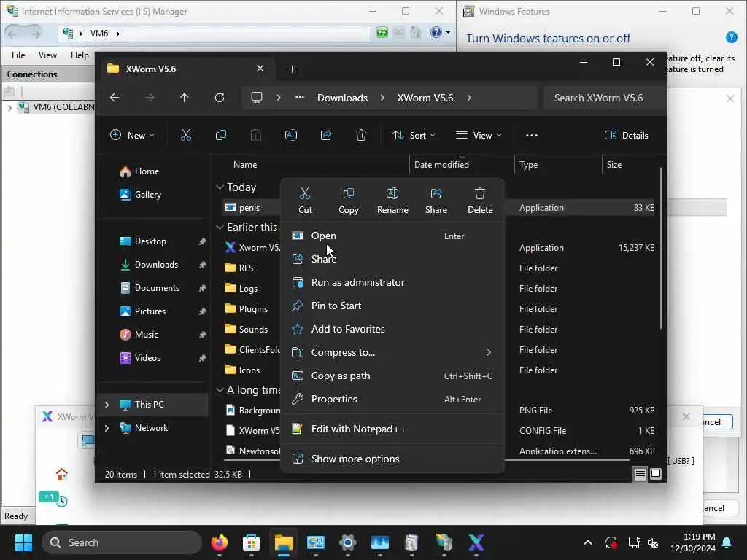Open toolbar See more options ellipsis
The image size is (747, 560).
(532, 135)
